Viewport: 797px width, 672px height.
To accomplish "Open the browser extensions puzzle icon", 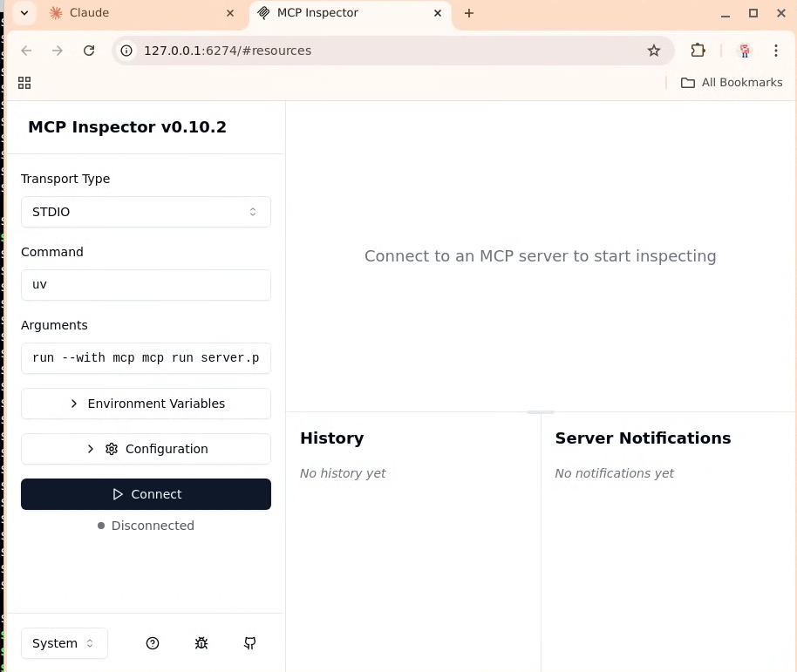I will [x=698, y=51].
